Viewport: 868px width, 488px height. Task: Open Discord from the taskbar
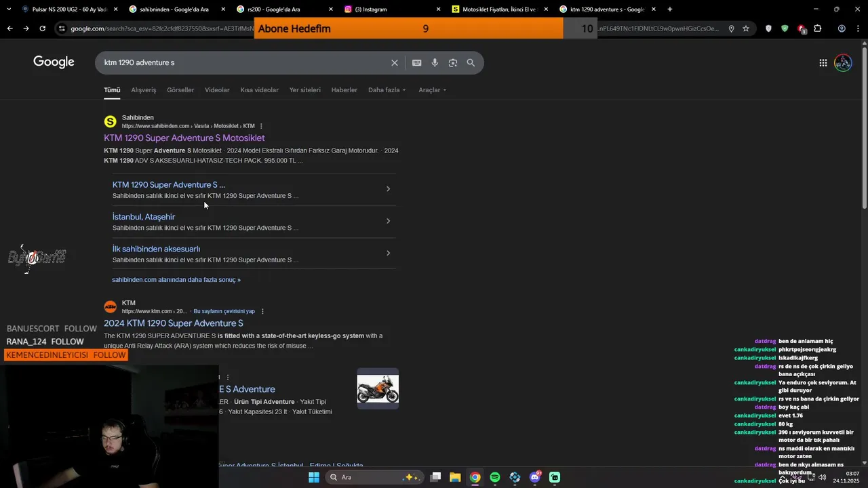tap(535, 477)
